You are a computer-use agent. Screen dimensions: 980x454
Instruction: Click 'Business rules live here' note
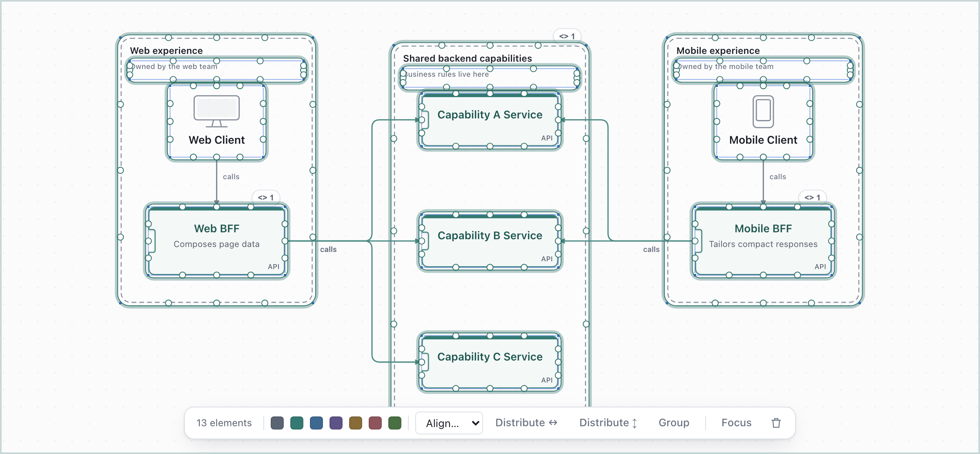(446, 74)
